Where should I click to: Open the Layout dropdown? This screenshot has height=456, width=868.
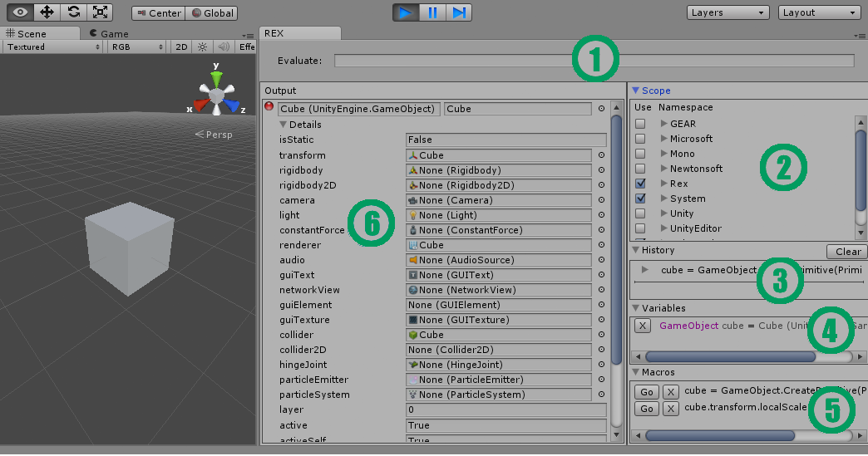click(820, 12)
